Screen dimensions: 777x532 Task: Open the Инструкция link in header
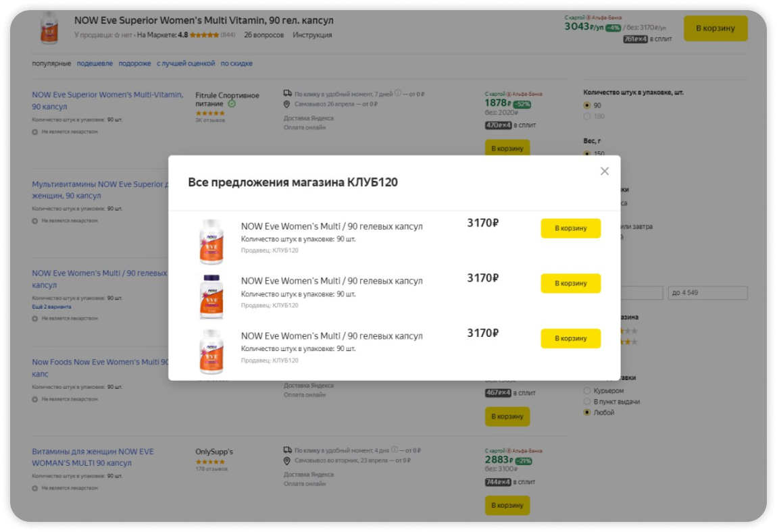(312, 35)
